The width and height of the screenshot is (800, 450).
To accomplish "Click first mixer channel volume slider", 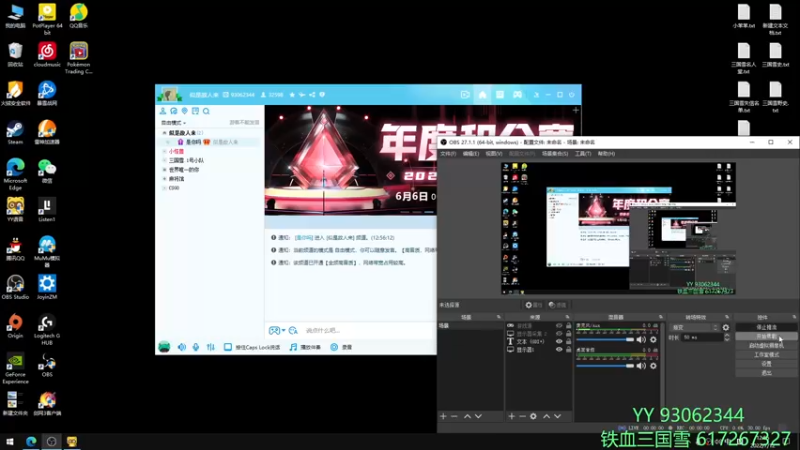I will click(605, 340).
